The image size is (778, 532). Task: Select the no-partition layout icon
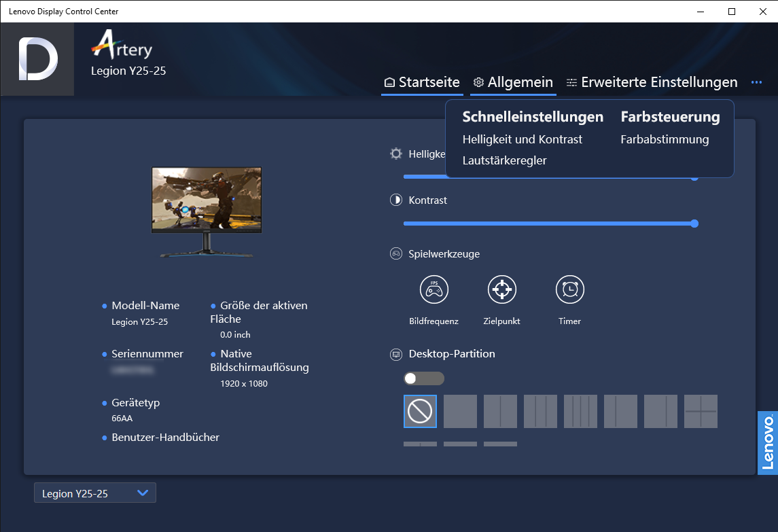[x=421, y=412]
